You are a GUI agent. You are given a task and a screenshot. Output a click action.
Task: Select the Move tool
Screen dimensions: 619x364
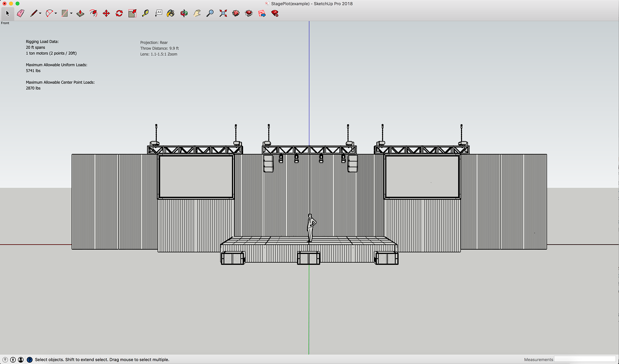click(106, 13)
